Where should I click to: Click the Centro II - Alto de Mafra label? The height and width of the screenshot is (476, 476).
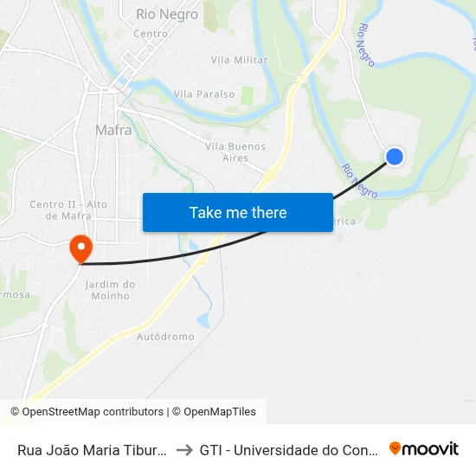coord(68,210)
